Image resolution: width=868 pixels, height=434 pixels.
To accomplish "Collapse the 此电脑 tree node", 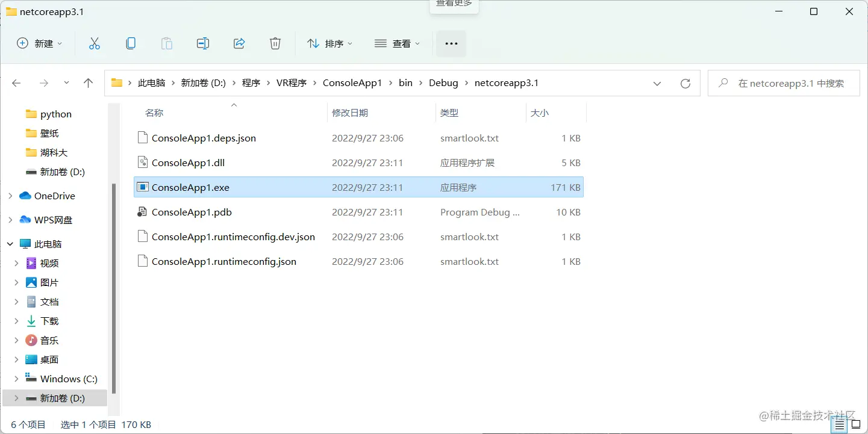I will [10, 244].
